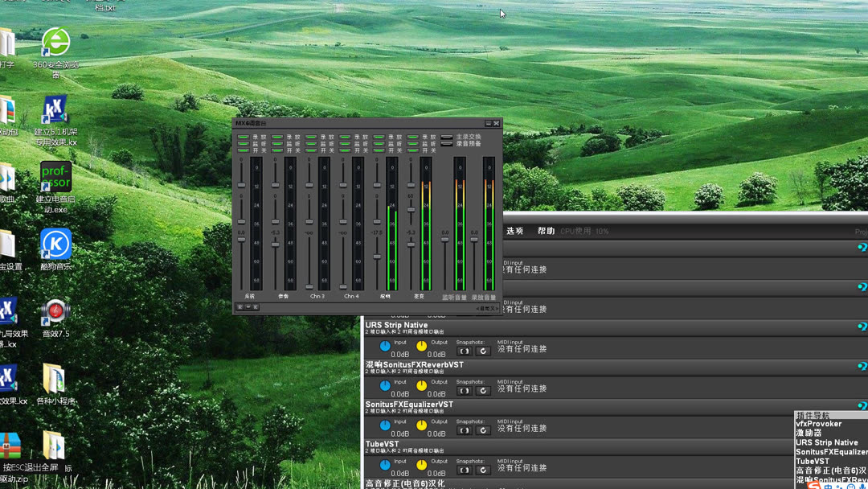Open the 帮助 menu

tap(546, 230)
